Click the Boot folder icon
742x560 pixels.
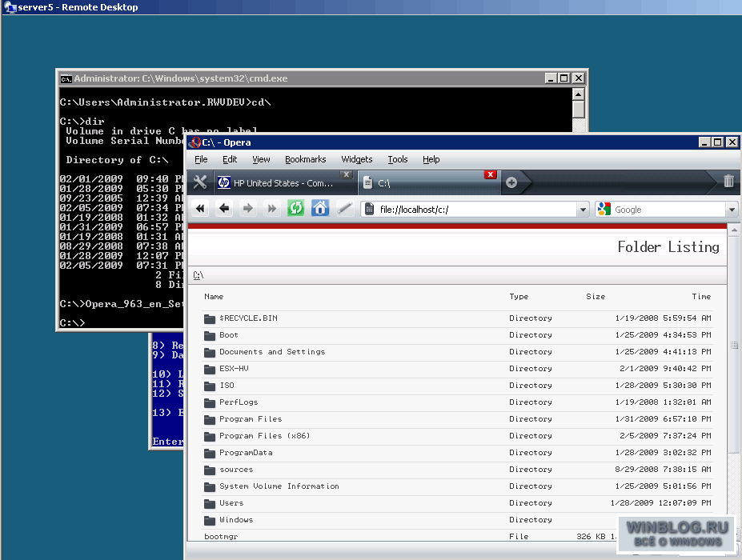tap(210, 336)
